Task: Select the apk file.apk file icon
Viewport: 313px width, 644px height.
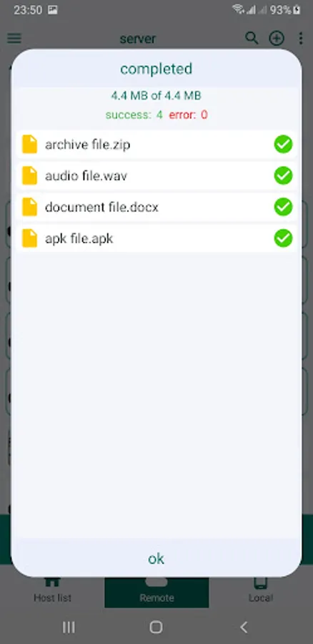Action: click(29, 238)
